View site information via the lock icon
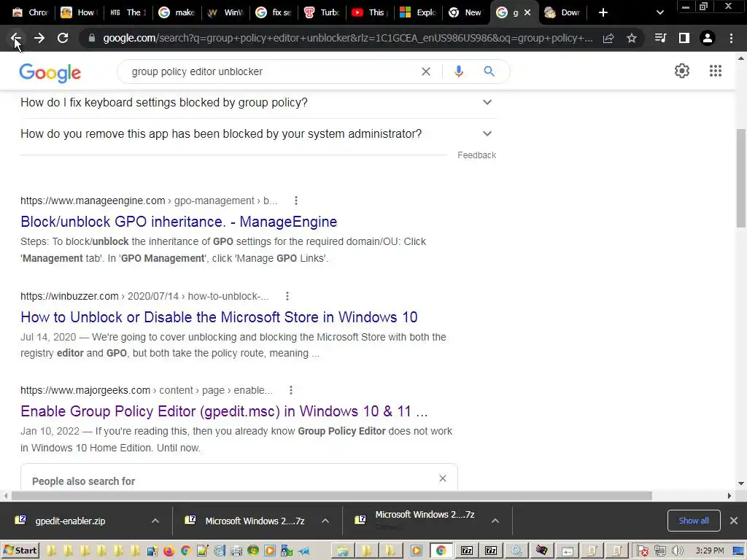747x560 pixels. [x=92, y=38]
